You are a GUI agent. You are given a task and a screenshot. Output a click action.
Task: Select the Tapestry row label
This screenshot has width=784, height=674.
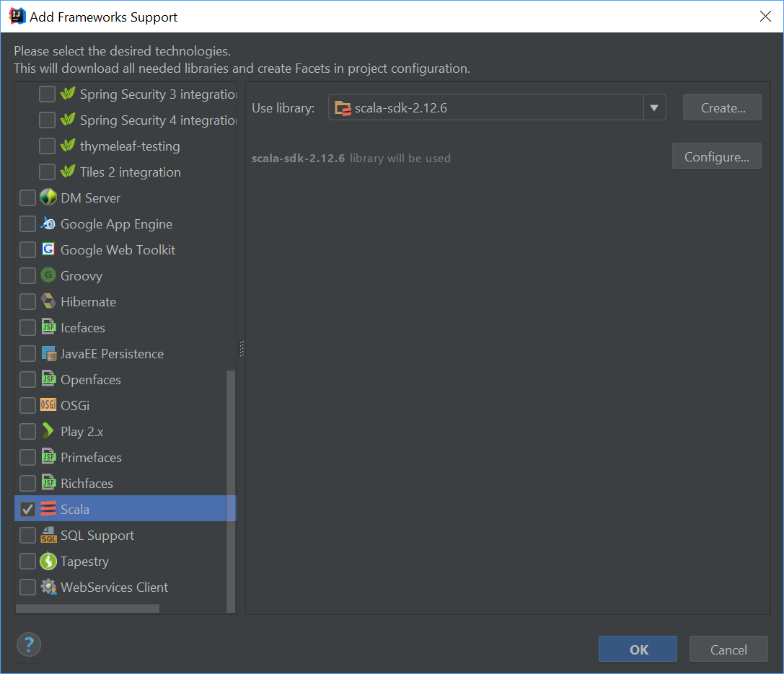(85, 562)
